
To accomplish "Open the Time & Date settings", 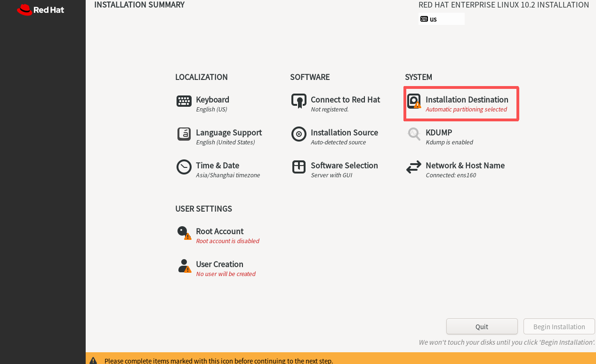I will point(218,170).
